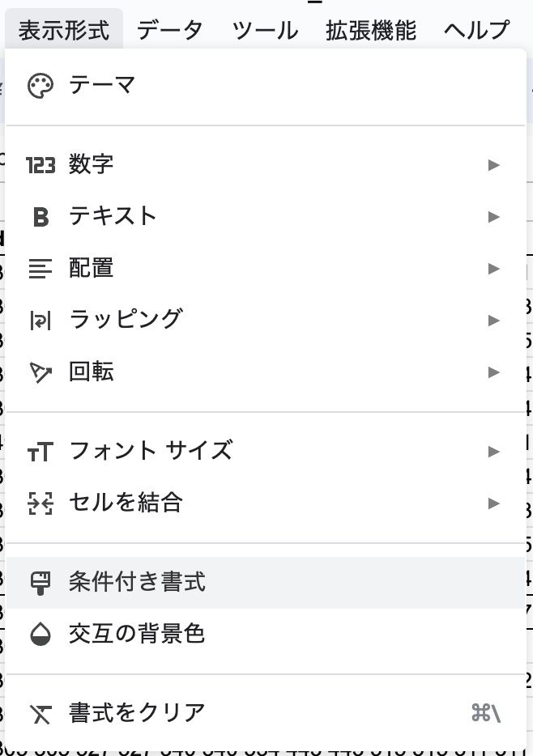Image resolution: width=533 pixels, height=756 pixels.
Task: Click the text rotation icon
Action: pyautogui.click(x=41, y=372)
